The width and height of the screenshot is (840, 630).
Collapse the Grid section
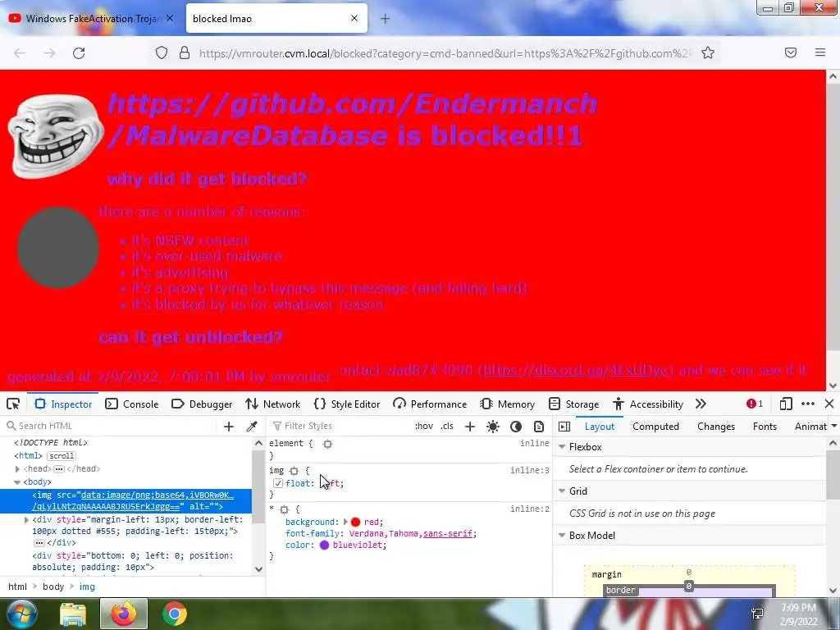(562, 491)
